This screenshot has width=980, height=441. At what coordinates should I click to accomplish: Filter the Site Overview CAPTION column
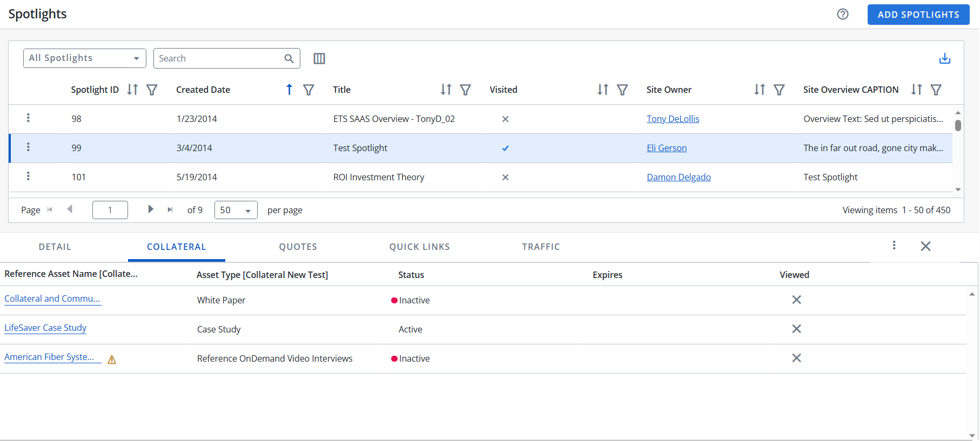936,90
